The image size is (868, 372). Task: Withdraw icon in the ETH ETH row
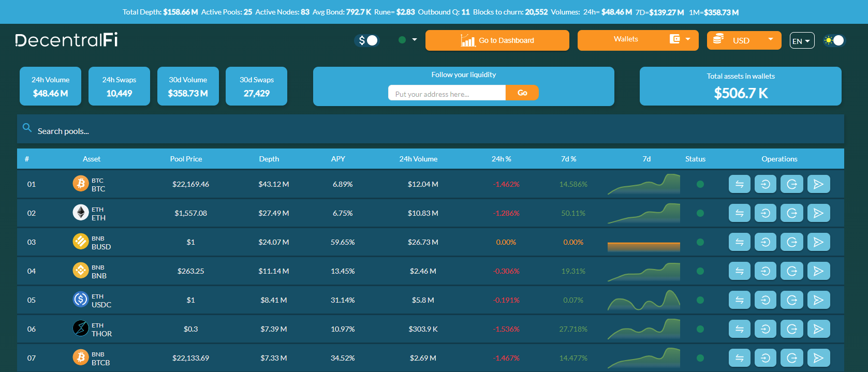tap(792, 213)
